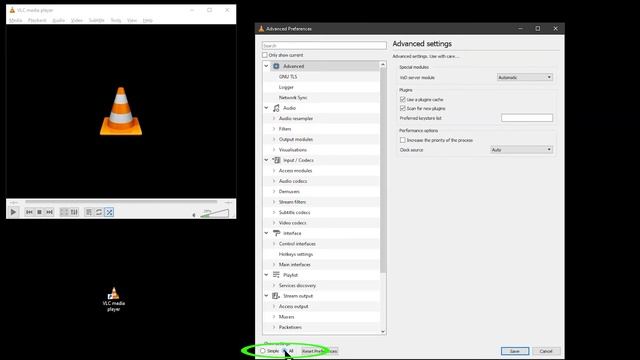Open the Audio menu in VLC
Image resolution: width=640 pixels, height=360 pixels.
pyautogui.click(x=58, y=20)
